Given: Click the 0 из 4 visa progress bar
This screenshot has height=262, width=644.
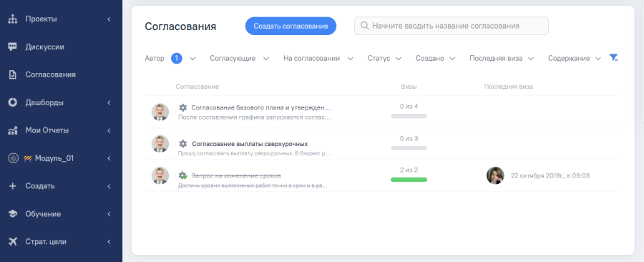Looking at the screenshot, I should click(x=409, y=116).
